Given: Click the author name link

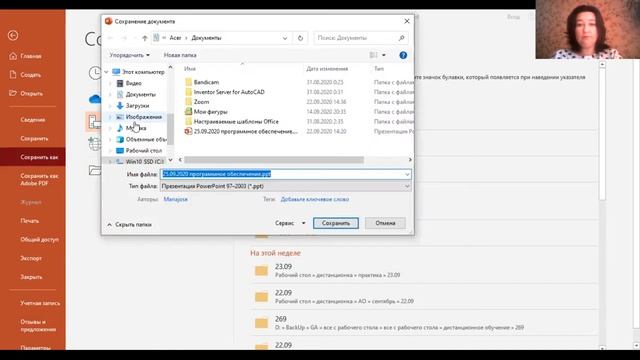Looking at the screenshot, I should coord(176,199).
